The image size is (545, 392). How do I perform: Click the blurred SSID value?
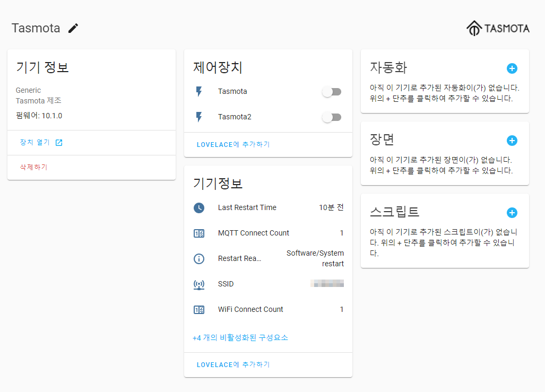[x=327, y=284]
